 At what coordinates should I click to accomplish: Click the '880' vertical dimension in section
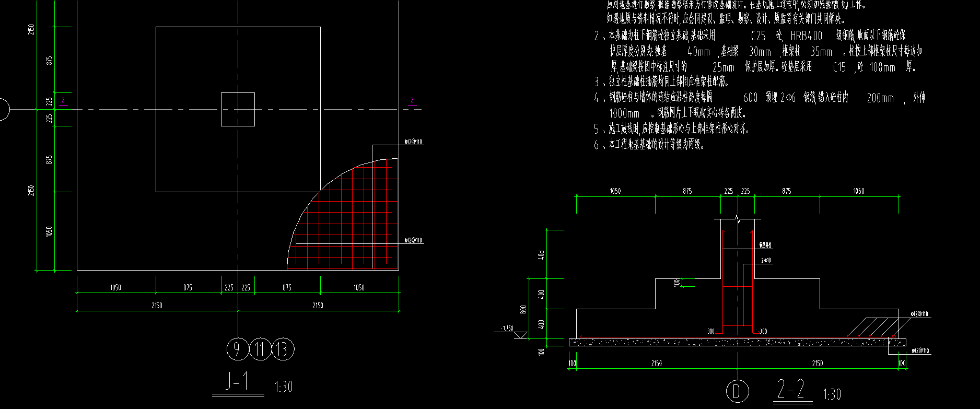(523, 309)
